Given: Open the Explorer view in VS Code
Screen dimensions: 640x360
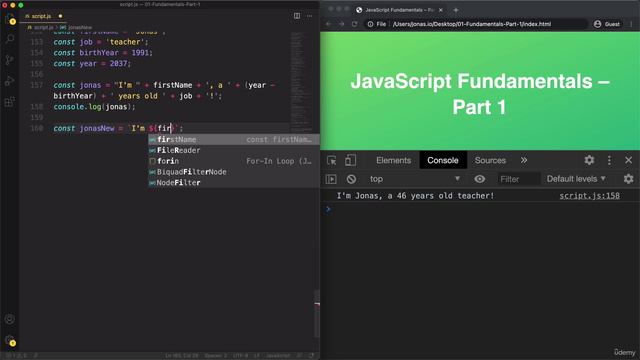Looking at the screenshot, I should pos(9,19).
